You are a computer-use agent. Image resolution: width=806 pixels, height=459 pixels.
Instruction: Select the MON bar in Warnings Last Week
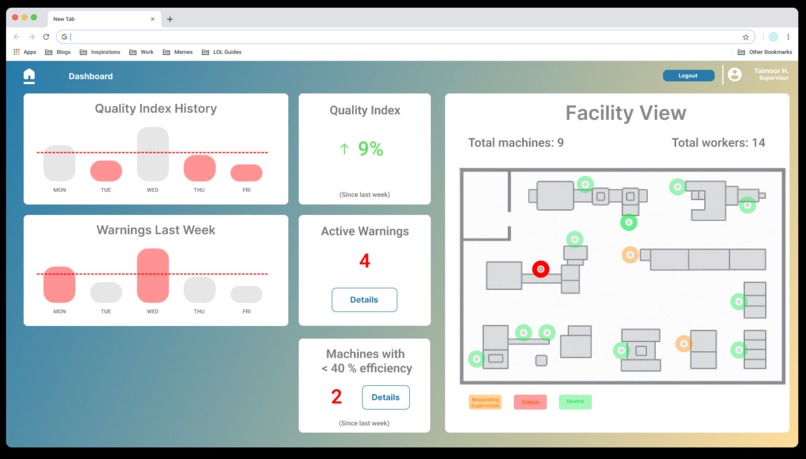click(x=59, y=284)
